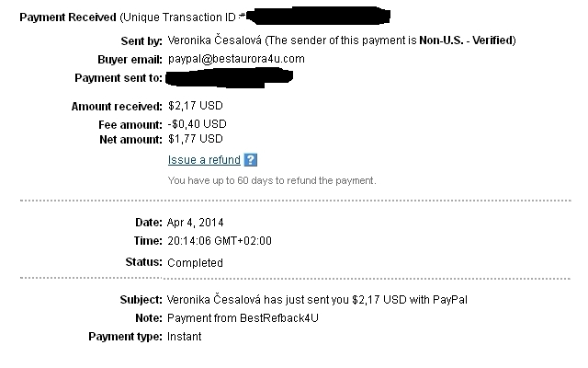Click the redacted Payment sent to address
This screenshot has width=588, height=368.
coord(229,77)
